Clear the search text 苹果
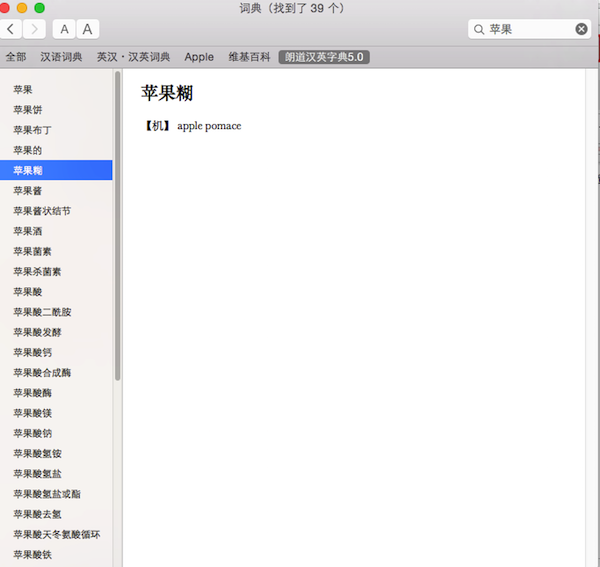Viewport: 600px width, 567px height. 581,29
